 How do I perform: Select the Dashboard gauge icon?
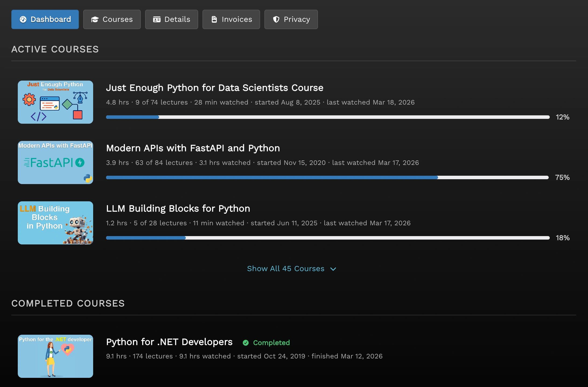[x=23, y=19]
